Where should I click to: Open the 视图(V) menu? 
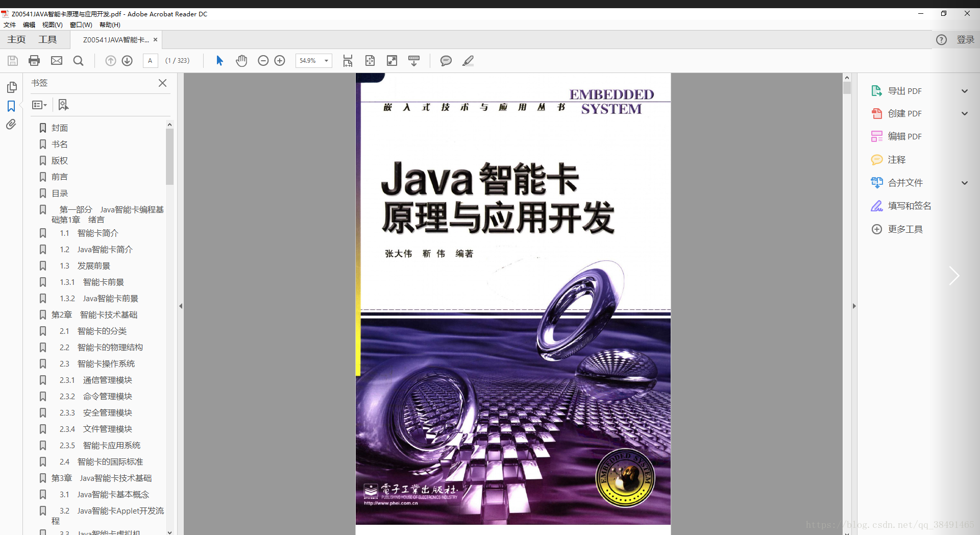click(x=52, y=25)
